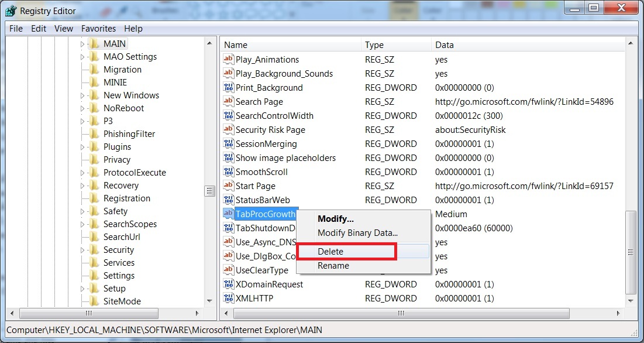Click the Privacy folder icon
644x343 pixels.
94,160
